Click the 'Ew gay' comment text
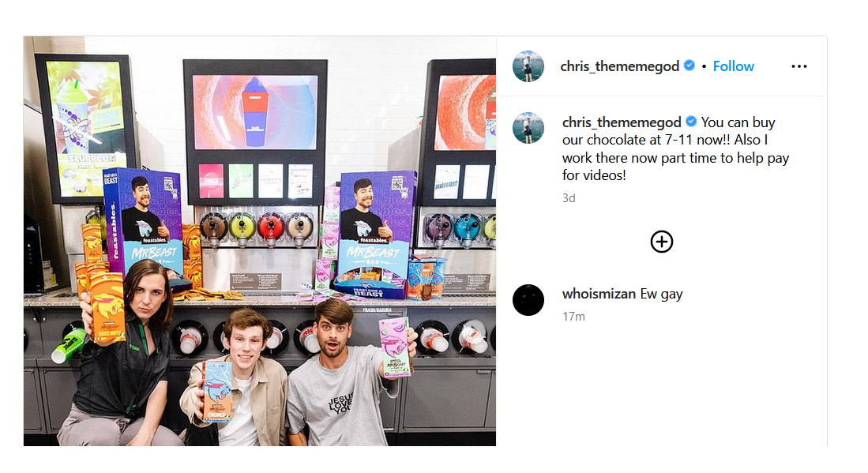The image size is (868, 473). tap(662, 294)
